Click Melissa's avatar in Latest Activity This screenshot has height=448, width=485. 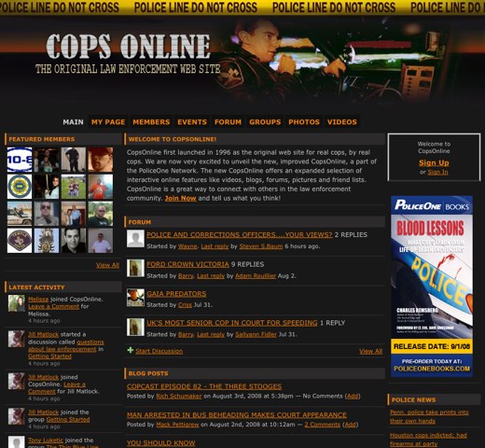(17, 303)
